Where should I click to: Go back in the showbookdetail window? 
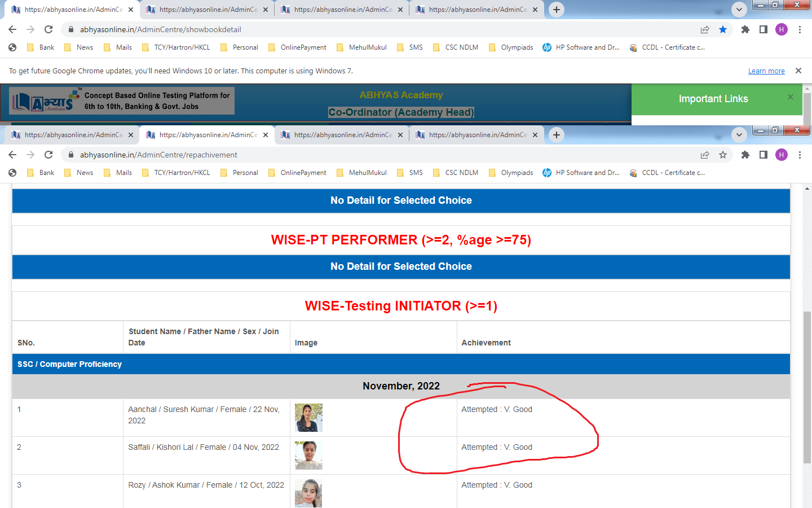(12, 29)
